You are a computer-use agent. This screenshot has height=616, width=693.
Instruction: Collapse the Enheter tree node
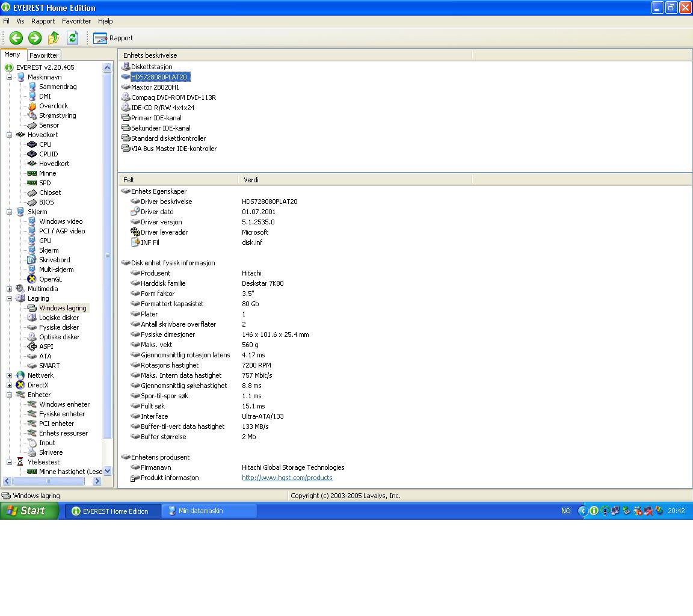tap(9, 395)
